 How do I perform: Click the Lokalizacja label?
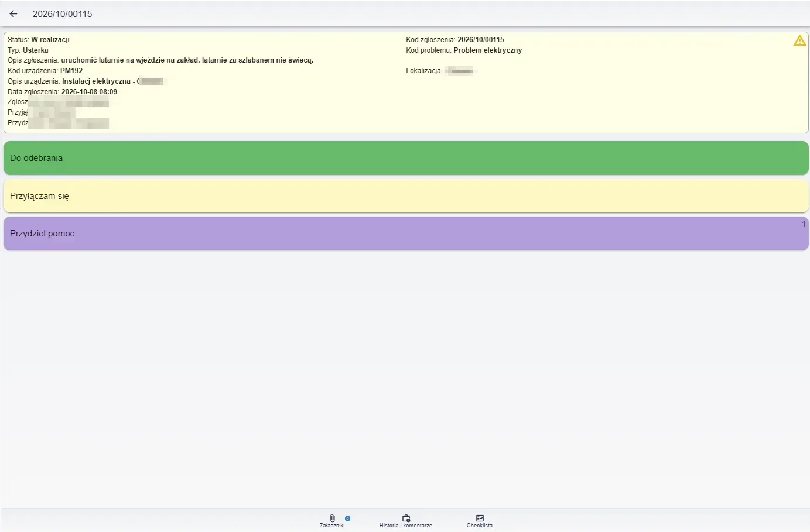pyautogui.click(x=423, y=71)
